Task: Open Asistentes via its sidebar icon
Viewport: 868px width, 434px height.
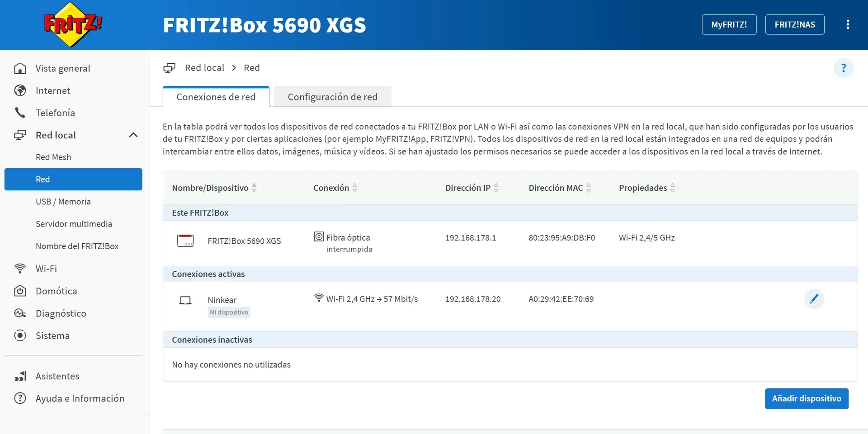Action: 20,376
